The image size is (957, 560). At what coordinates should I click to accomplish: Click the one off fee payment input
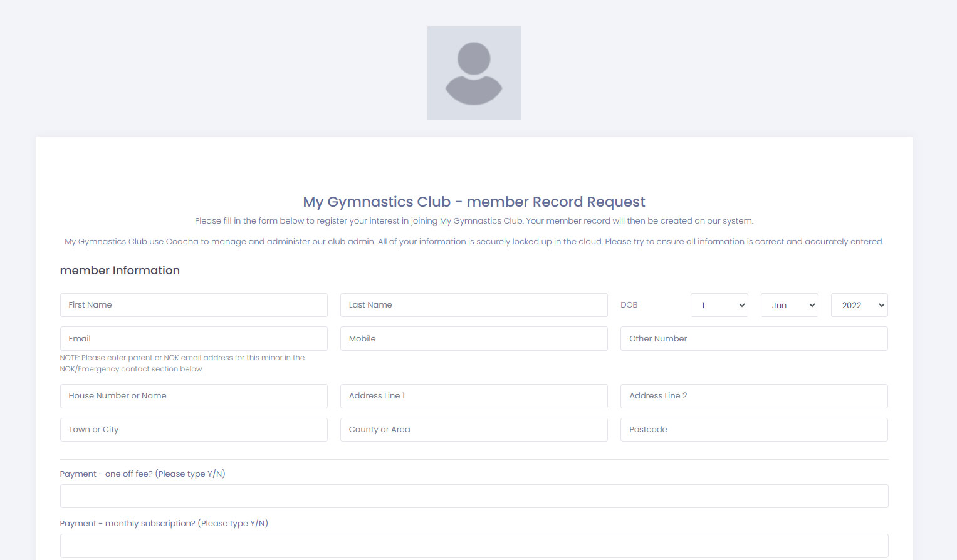tap(474, 496)
